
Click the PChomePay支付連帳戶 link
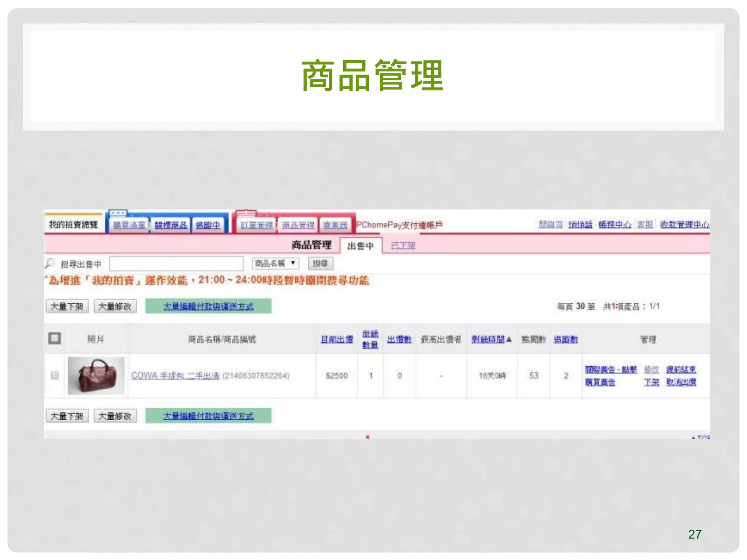click(x=400, y=225)
